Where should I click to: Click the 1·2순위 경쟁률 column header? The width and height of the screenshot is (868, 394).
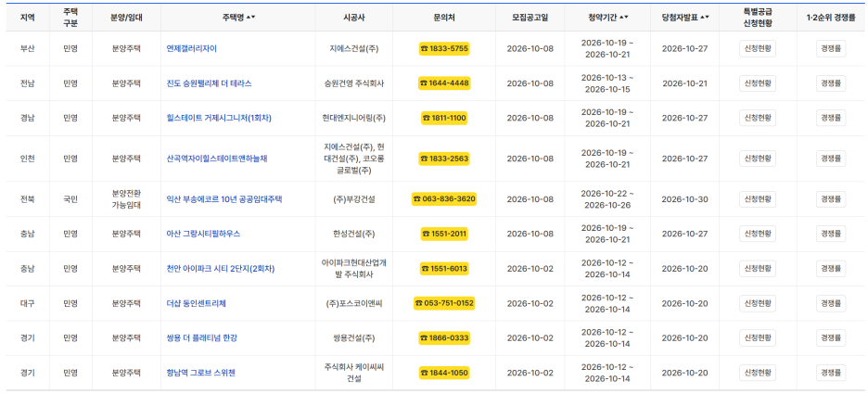pos(832,18)
